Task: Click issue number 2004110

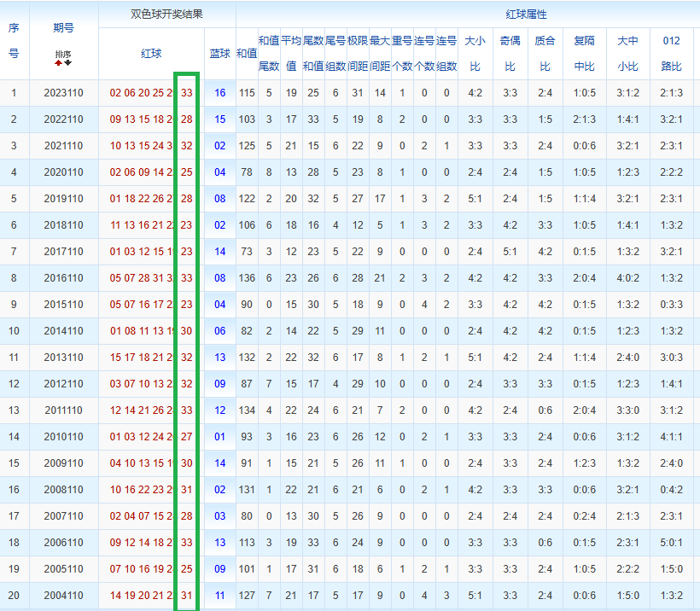Action: click(63, 596)
